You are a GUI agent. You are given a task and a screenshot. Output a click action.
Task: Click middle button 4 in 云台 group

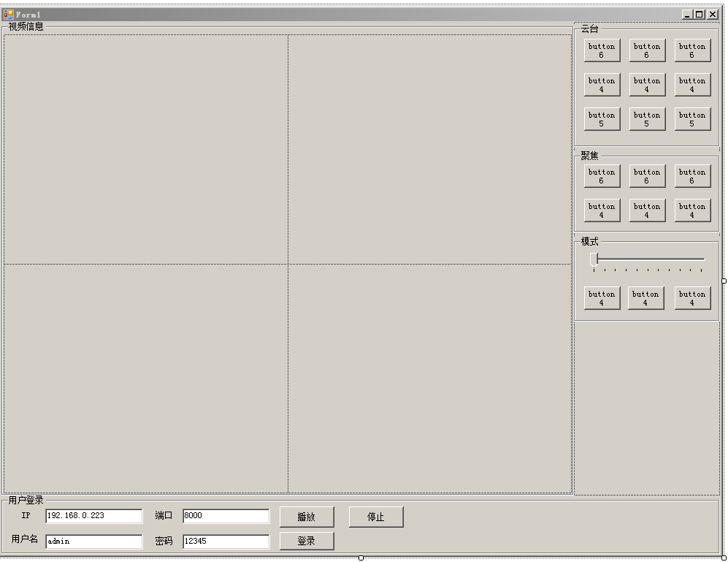(647, 85)
